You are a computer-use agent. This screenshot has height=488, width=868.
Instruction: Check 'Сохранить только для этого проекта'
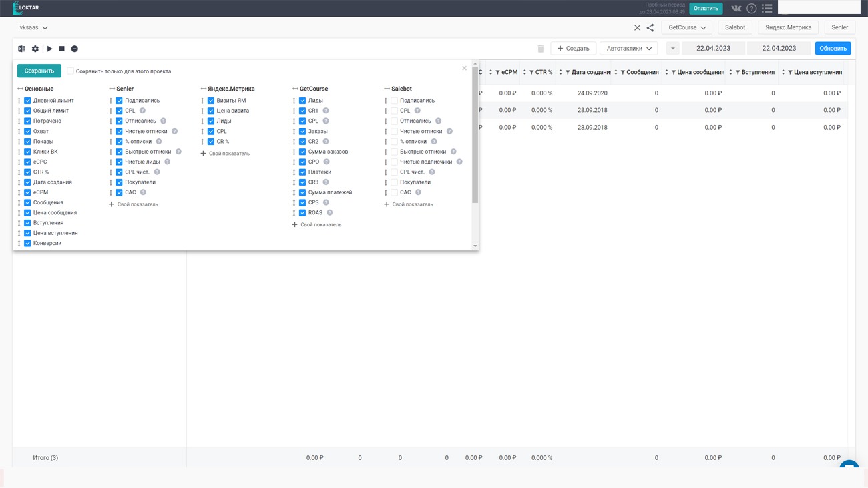pyautogui.click(x=71, y=71)
